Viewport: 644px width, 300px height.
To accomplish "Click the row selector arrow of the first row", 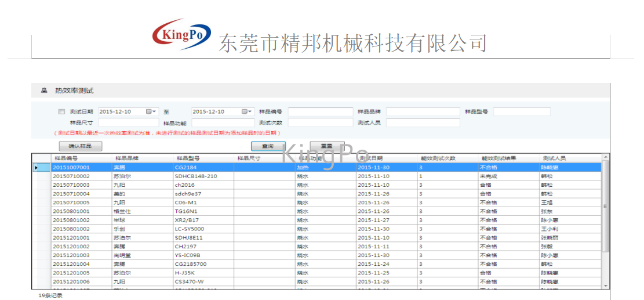I will (42, 167).
